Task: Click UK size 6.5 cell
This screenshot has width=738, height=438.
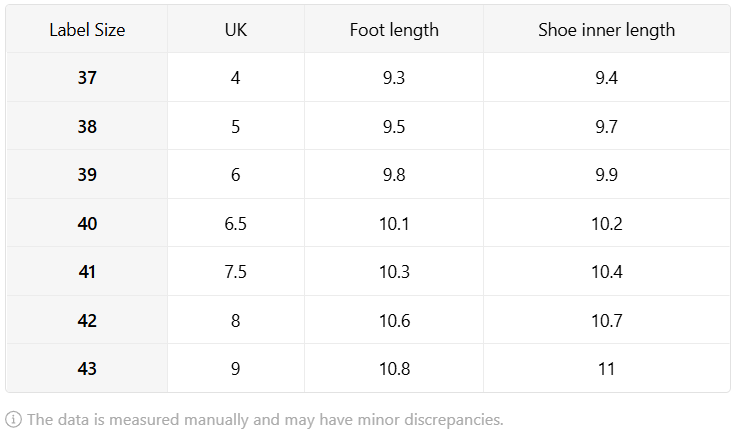Action: click(236, 223)
